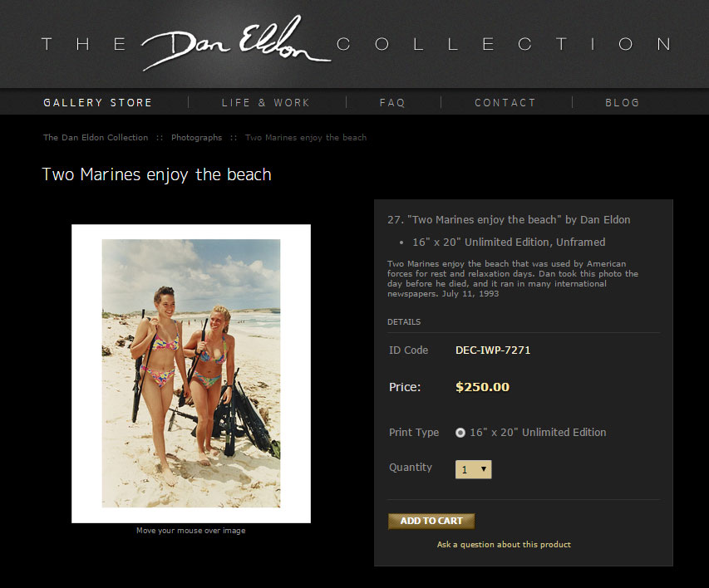Open the FAQ page
This screenshot has height=588, width=709.
392,103
